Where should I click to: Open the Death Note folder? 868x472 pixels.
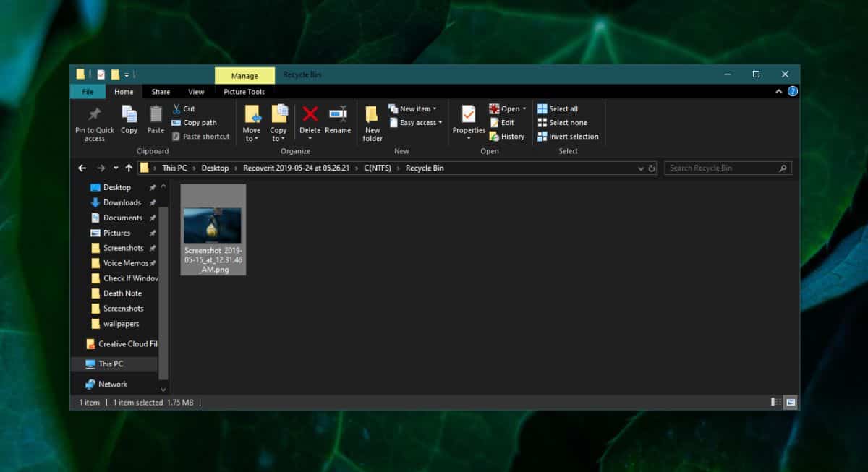coord(122,293)
